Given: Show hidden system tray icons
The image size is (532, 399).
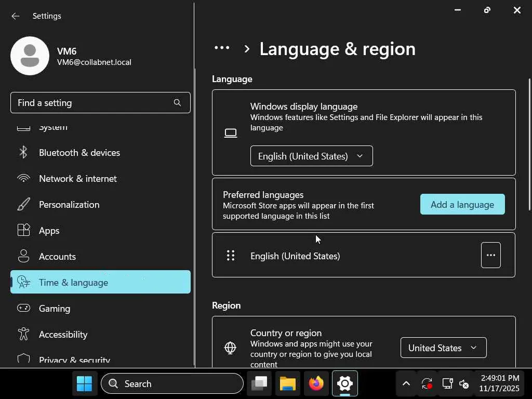Looking at the screenshot, I should tap(406, 384).
